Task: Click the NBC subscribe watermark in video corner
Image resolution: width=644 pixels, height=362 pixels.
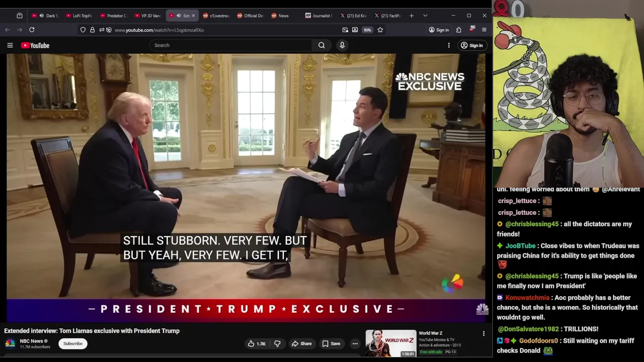Action: [482, 309]
